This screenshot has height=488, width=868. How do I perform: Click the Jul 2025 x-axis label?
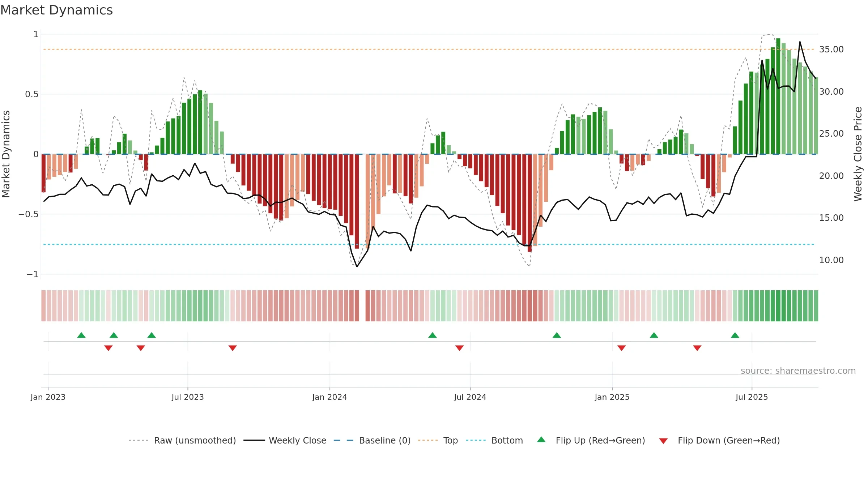(752, 397)
